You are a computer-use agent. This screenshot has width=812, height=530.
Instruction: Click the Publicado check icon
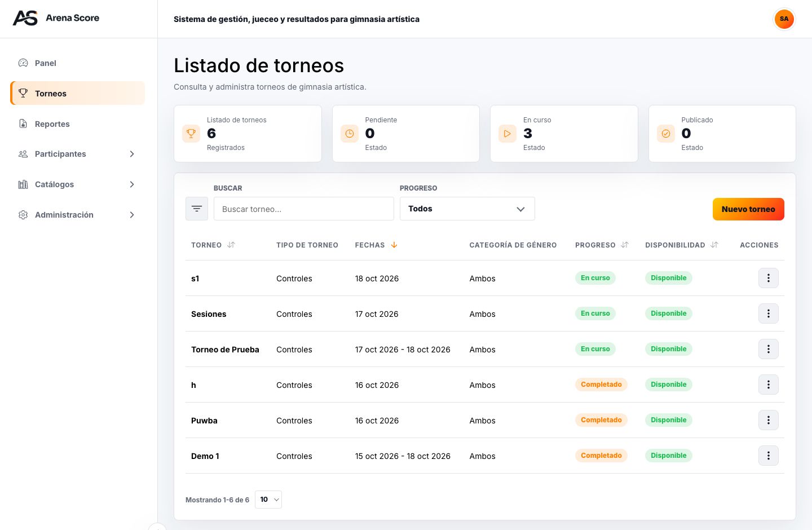[x=666, y=134]
